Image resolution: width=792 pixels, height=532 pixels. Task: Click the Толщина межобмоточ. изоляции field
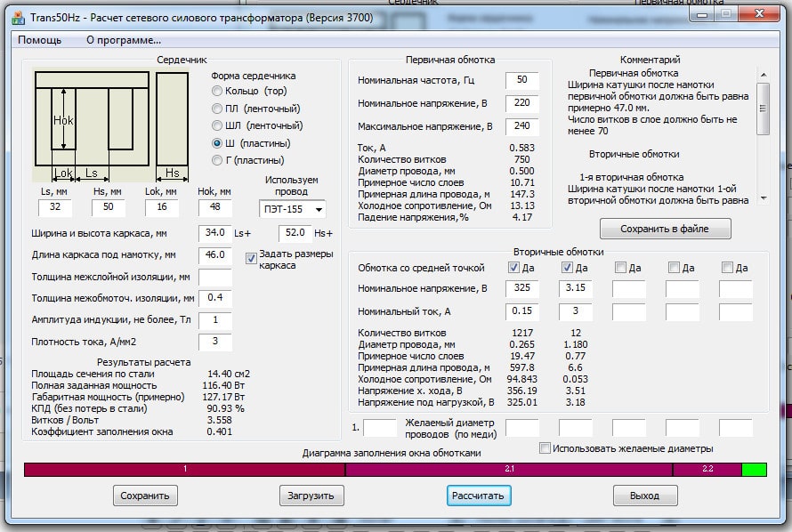pyautogui.click(x=215, y=298)
